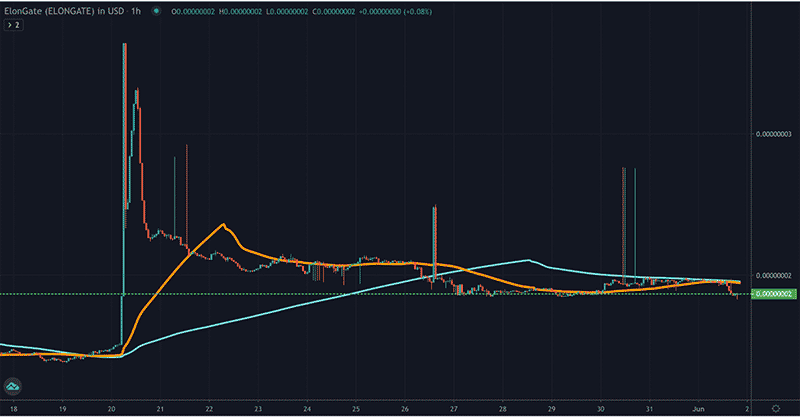The height and width of the screenshot is (417, 800).
Task: Click the green market status dot
Action: click(157, 11)
